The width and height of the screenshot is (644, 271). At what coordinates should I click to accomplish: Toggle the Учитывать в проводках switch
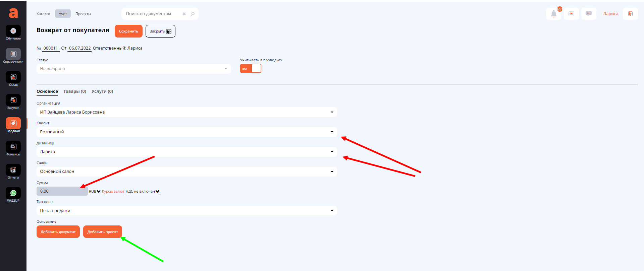(251, 69)
